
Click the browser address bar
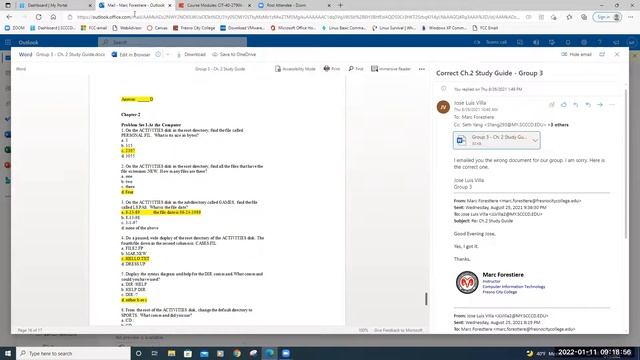pos(298,17)
